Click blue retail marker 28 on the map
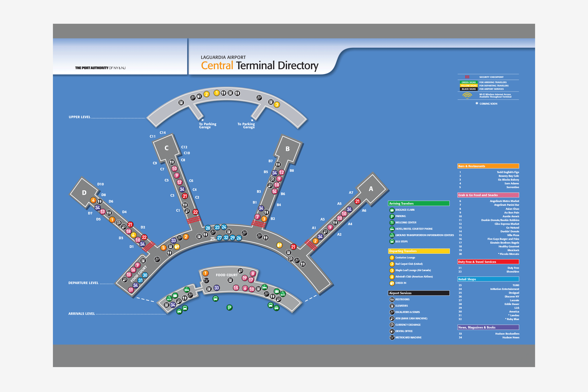Screen dimensions: 588x392 click(x=208, y=228)
